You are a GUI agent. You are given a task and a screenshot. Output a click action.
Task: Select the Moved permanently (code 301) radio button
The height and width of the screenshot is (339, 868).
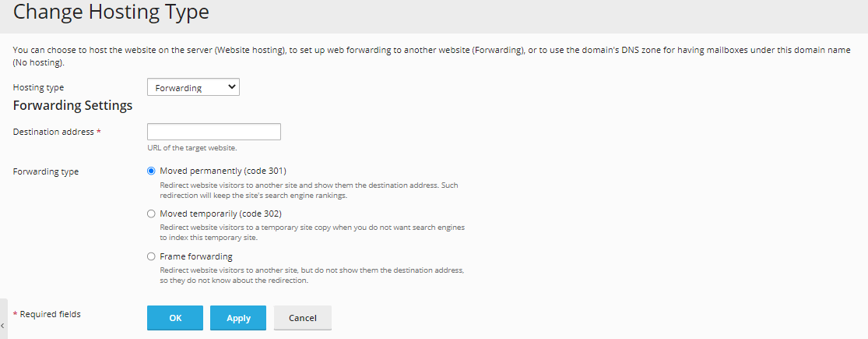point(151,171)
